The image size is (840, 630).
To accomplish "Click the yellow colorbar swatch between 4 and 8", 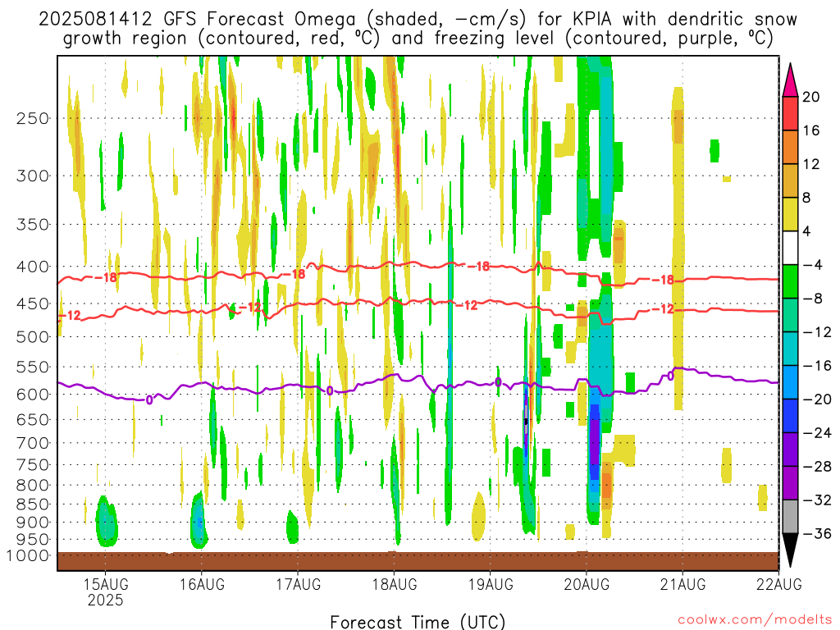I will pyautogui.click(x=790, y=214).
